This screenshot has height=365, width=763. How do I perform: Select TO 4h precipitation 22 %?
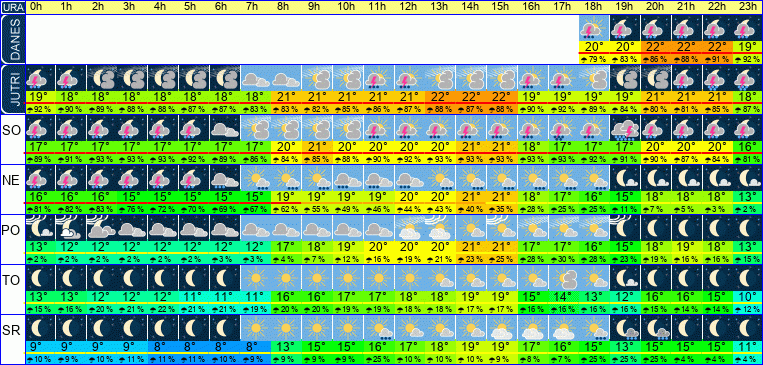point(163,309)
